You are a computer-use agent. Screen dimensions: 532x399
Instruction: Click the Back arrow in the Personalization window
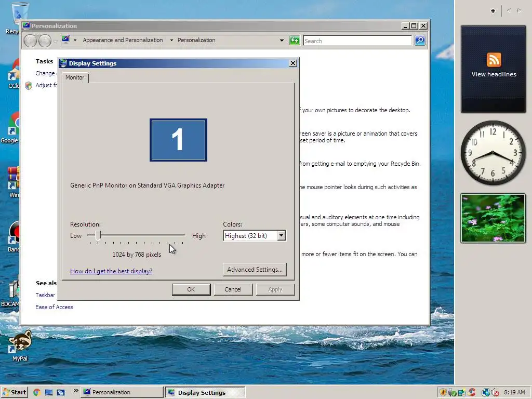30,41
